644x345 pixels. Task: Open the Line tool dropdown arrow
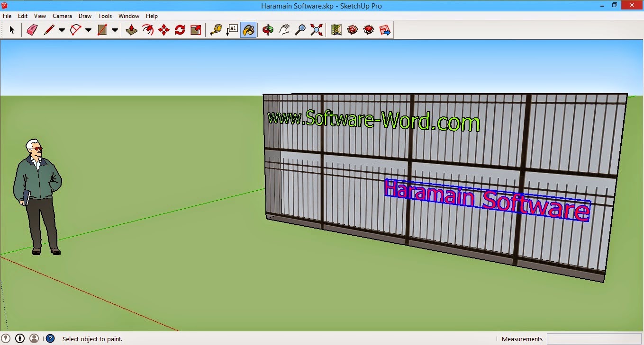pyautogui.click(x=62, y=30)
